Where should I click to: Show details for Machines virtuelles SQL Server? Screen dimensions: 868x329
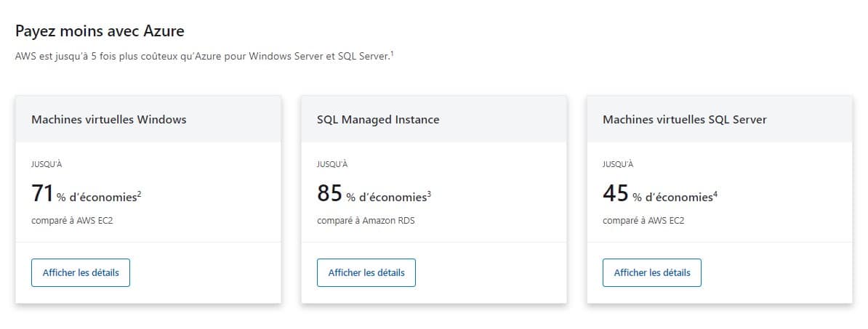[652, 272]
